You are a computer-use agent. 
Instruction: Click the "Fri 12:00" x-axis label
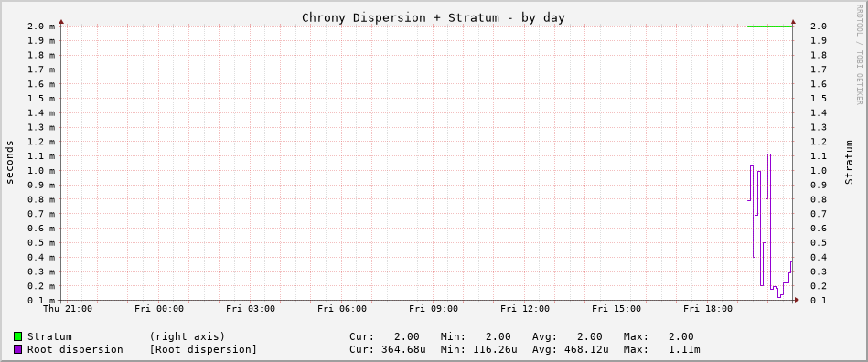click(525, 309)
